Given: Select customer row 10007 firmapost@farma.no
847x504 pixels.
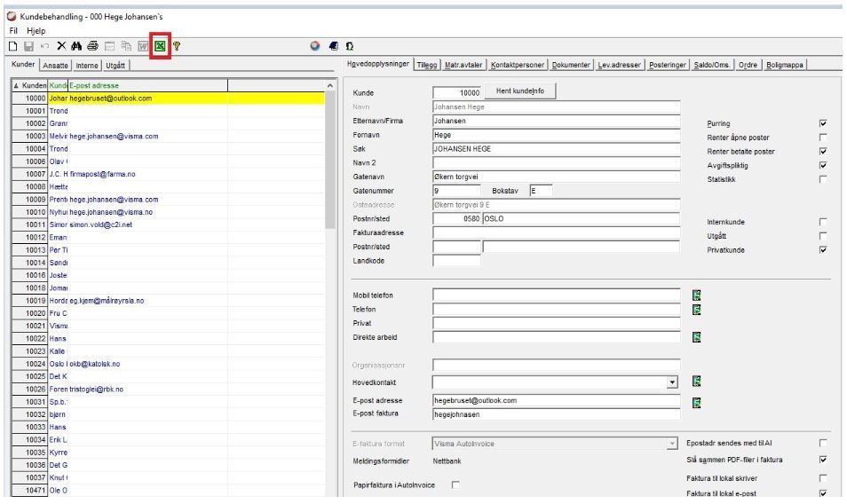Looking at the screenshot, I should tap(168, 174).
